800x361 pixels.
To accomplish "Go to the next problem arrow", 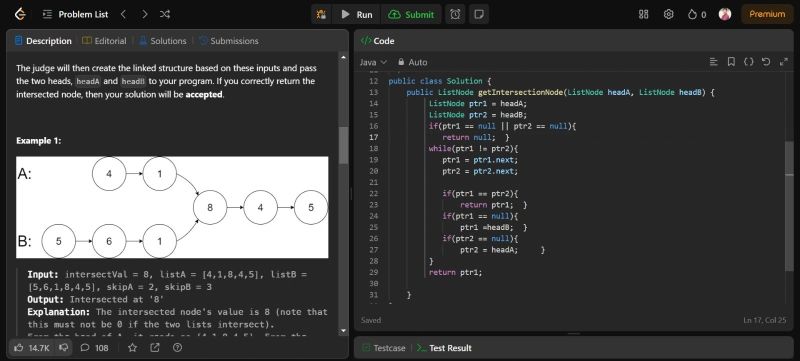I will pyautogui.click(x=144, y=14).
